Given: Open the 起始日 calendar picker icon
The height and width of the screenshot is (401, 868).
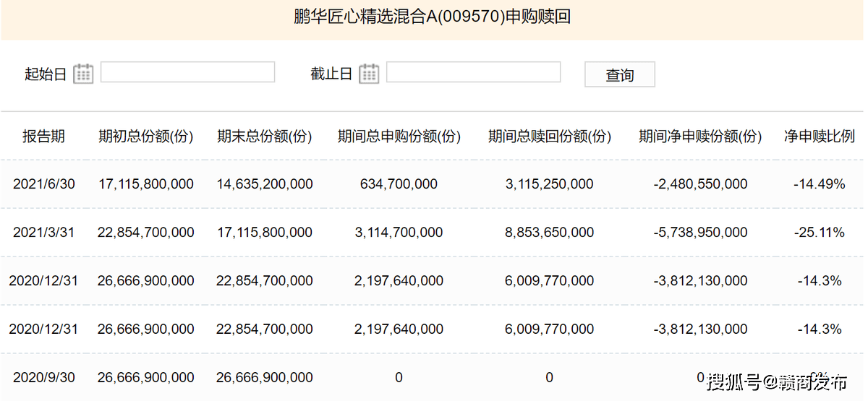Looking at the screenshot, I should click(83, 73).
